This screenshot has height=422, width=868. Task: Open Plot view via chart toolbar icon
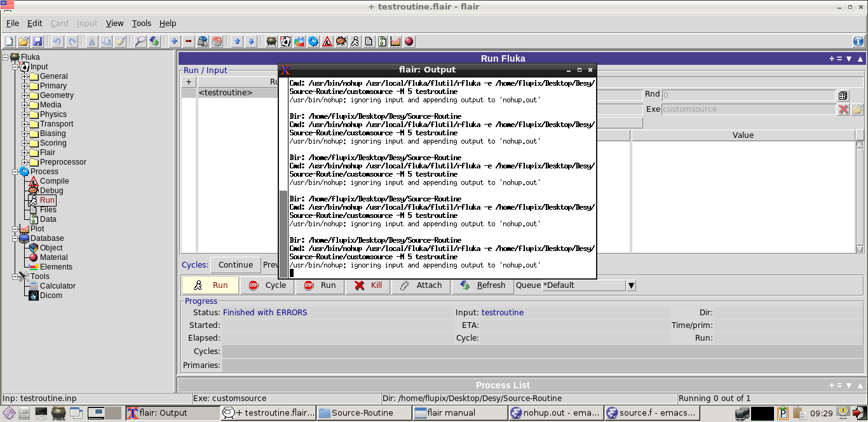click(x=396, y=41)
